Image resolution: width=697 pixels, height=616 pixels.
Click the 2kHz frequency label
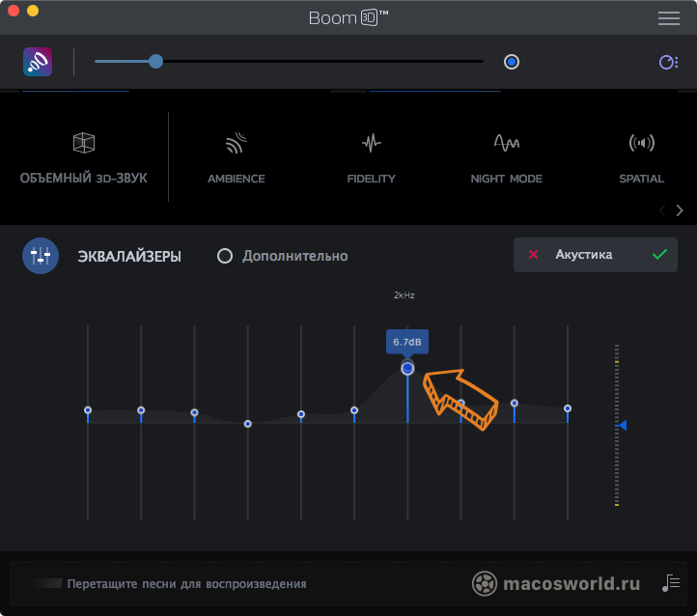tap(404, 295)
